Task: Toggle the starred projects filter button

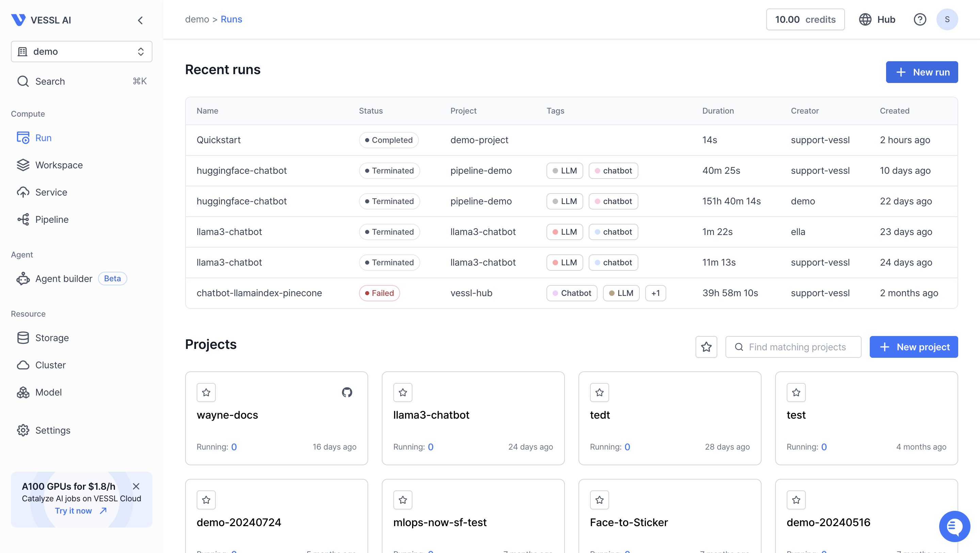Action: [x=706, y=347]
